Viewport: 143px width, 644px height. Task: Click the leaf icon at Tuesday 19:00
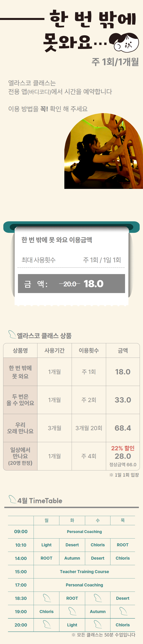tap(72, 611)
